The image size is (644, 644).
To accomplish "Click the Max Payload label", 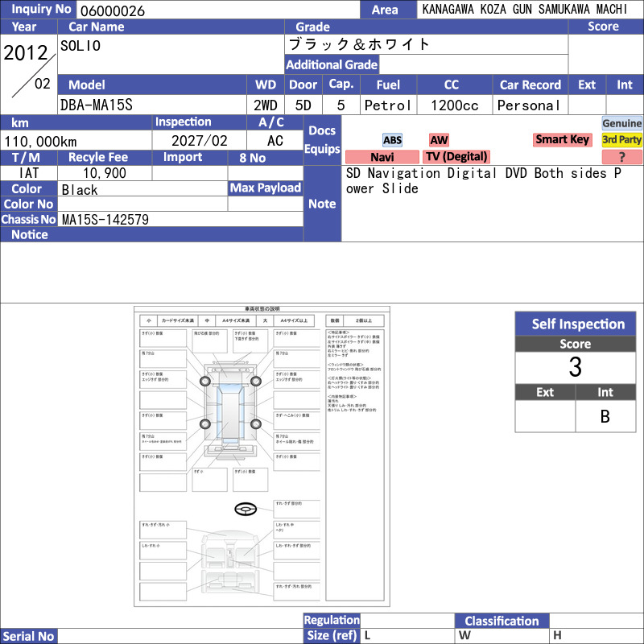I will pos(266,188).
